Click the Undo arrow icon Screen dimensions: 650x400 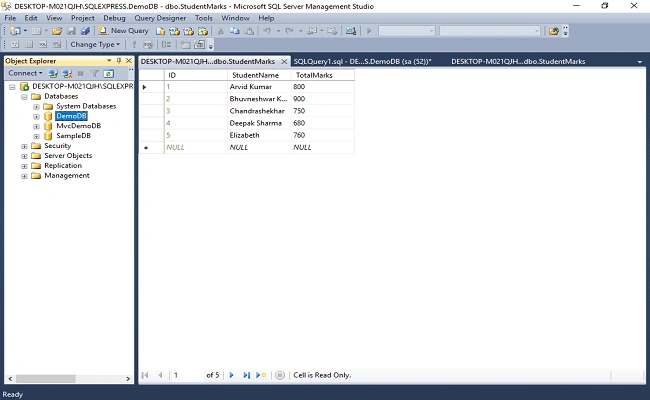click(x=267, y=31)
